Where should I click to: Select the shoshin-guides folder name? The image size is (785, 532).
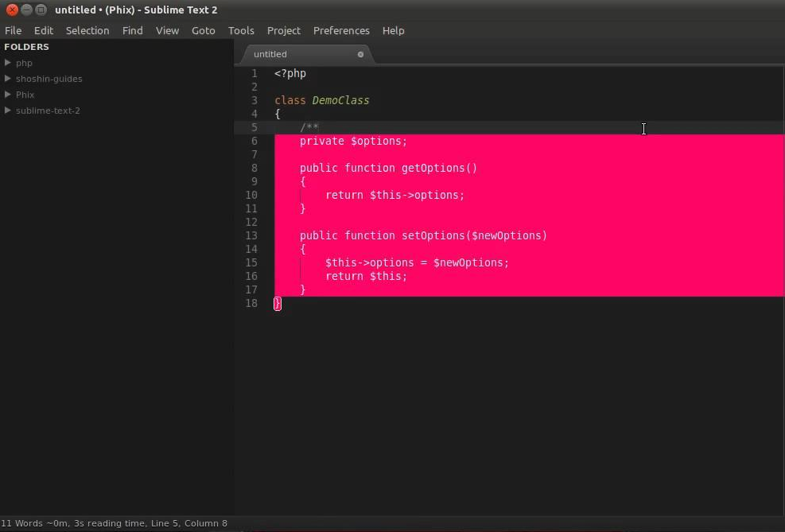(x=49, y=79)
